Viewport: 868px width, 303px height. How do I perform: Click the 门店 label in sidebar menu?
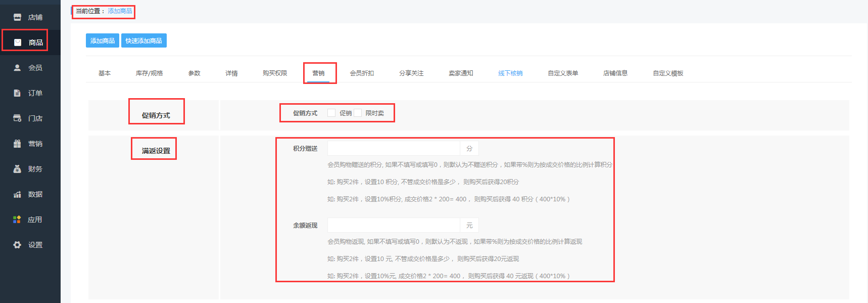[x=35, y=118]
